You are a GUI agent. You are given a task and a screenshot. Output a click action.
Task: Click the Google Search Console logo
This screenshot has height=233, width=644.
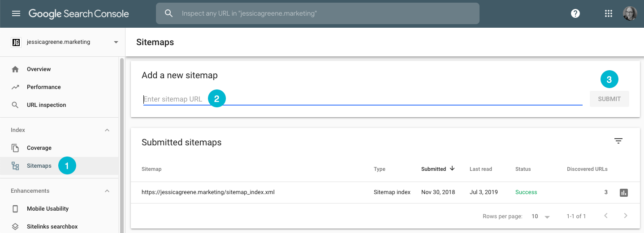(x=79, y=13)
